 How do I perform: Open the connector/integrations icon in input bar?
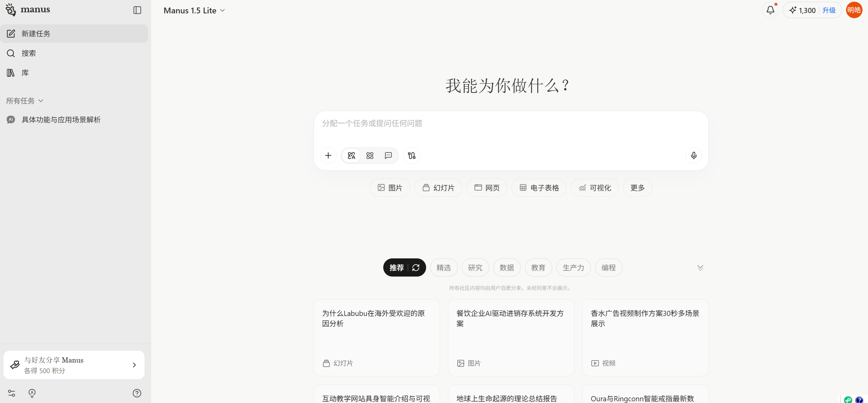coord(411,155)
